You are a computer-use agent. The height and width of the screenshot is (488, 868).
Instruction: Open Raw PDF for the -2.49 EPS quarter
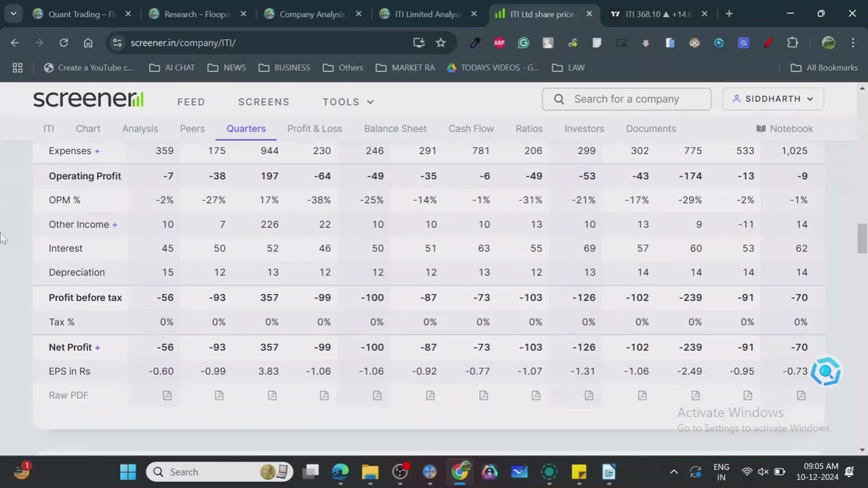[x=695, y=396]
